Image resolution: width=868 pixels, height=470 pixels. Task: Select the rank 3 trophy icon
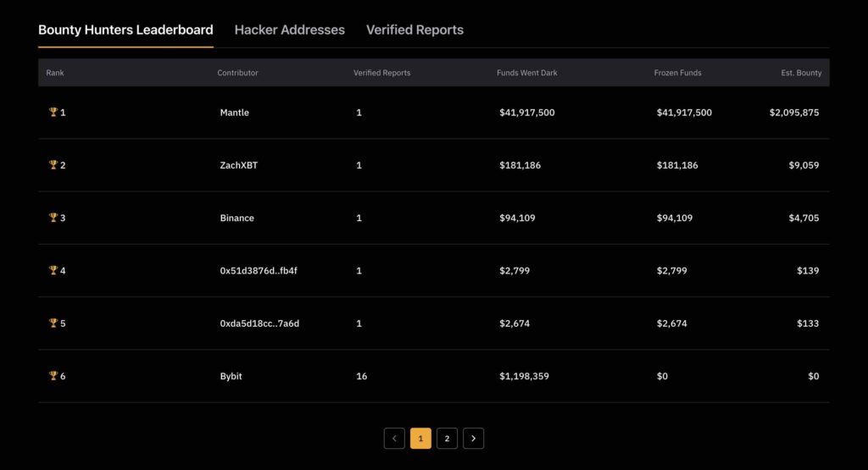pos(53,218)
